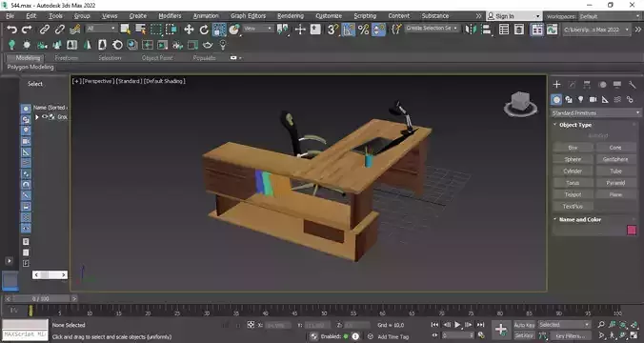
Task: Open Select by Name dialog
Action: pyautogui.click(x=141, y=30)
